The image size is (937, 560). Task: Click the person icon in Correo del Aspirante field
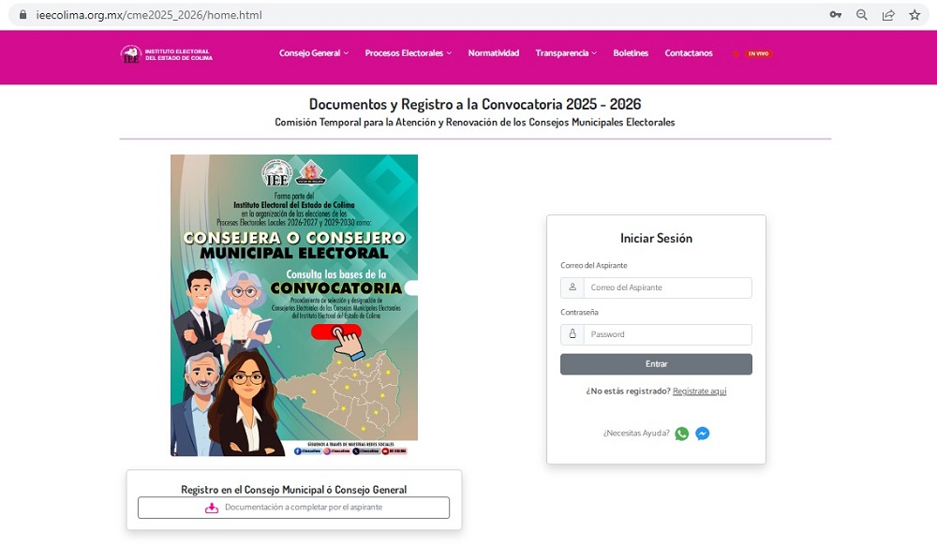click(573, 287)
